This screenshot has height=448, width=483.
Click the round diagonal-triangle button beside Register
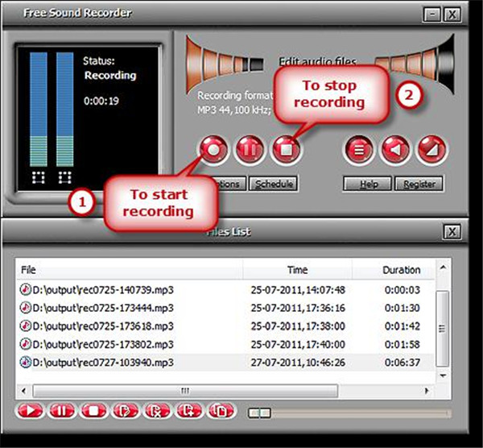pyautogui.click(x=431, y=150)
